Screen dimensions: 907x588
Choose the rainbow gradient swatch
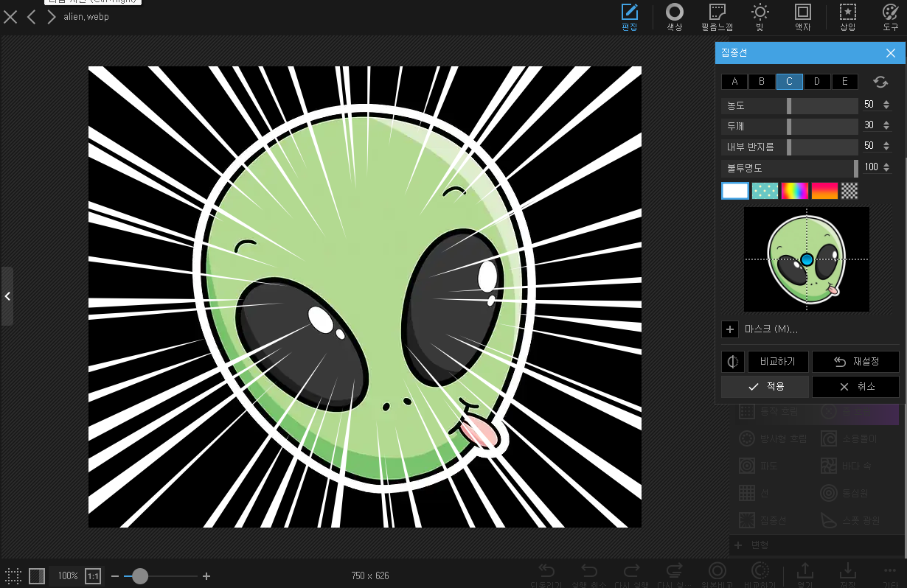[x=794, y=191]
